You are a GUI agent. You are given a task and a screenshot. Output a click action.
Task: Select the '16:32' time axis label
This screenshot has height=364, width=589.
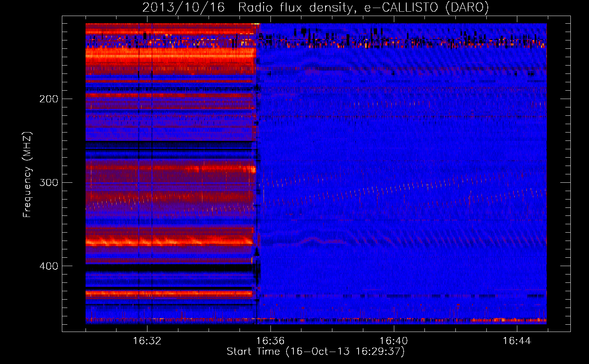coord(147,341)
